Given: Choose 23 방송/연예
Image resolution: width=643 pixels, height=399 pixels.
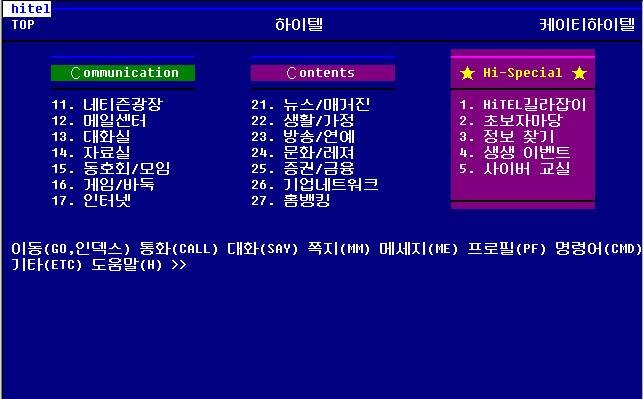Looking at the screenshot, I should (303, 137).
